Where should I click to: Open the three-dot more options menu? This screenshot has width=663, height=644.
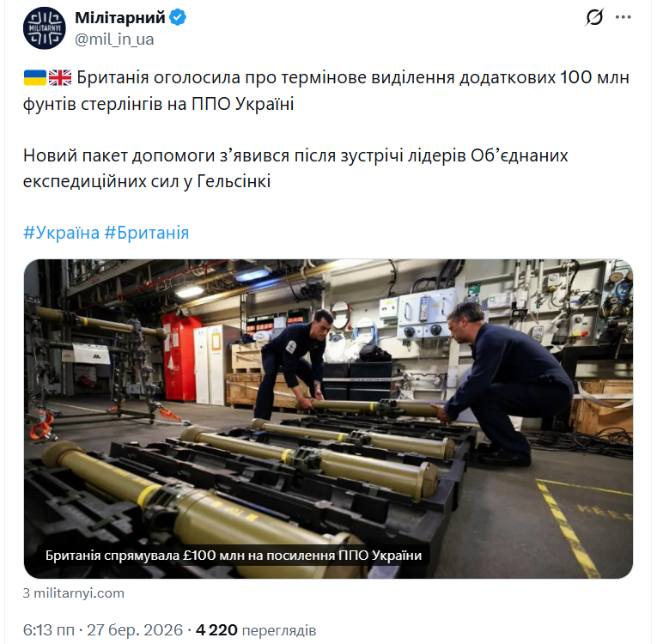click(x=623, y=17)
